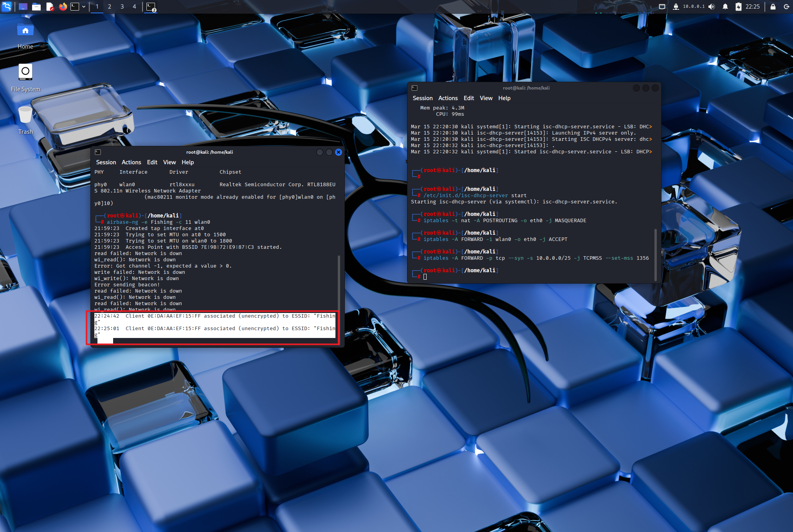This screenshot has height=532, width=793.
Task: Click the iptables terminal scrollbar
Action: (656, 254)
